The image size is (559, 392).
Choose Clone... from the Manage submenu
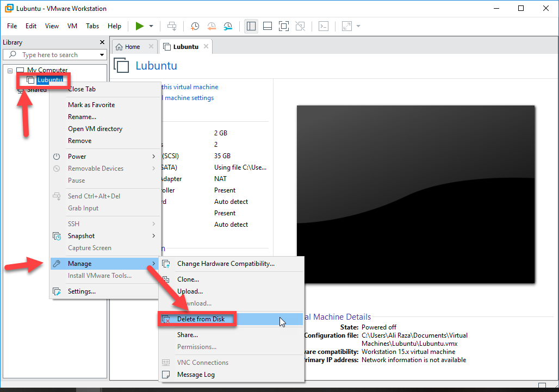[x=188, y=279]
